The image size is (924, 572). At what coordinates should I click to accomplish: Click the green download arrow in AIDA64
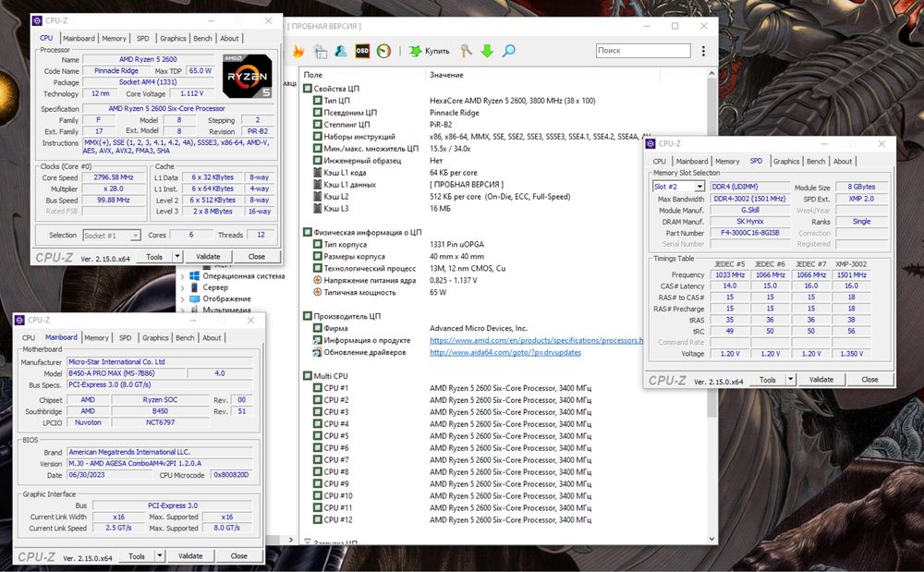(487, 51)
